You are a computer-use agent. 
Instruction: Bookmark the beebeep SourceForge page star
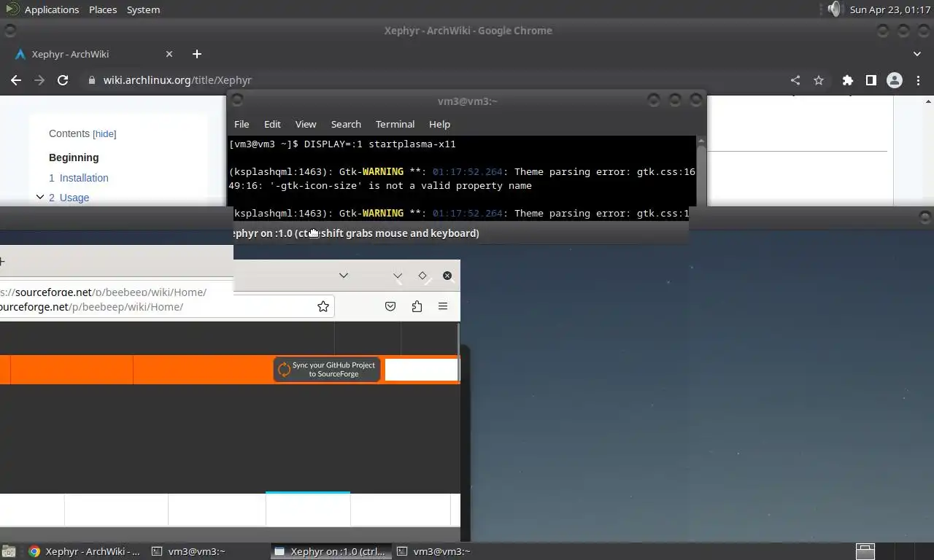(x=323, y=307)
